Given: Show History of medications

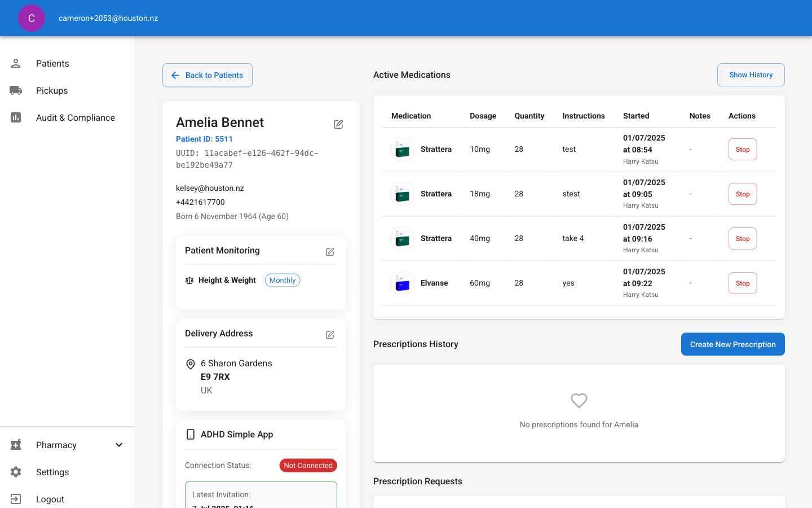Looking at the screenshot, I should [x=751, y=75].
